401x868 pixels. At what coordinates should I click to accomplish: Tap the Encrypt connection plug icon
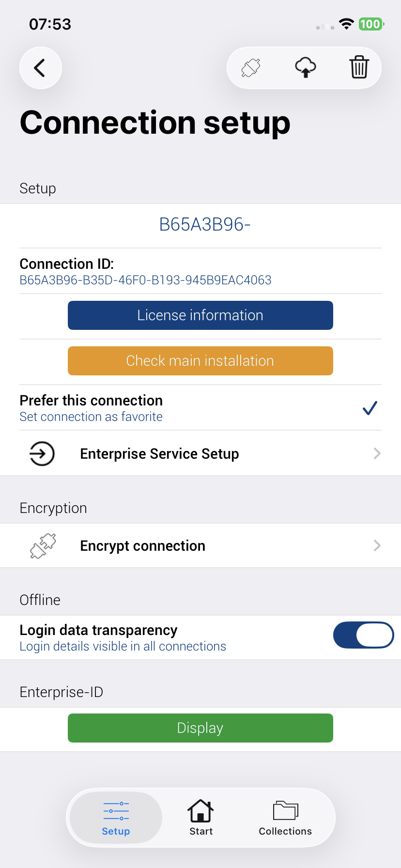[43, 546]
